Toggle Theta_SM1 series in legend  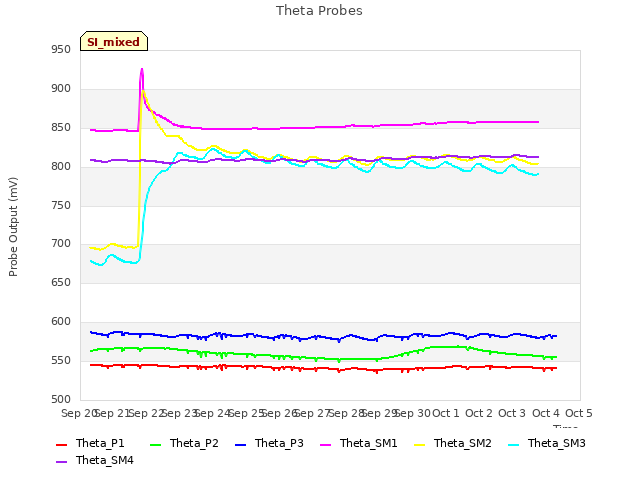359,443
